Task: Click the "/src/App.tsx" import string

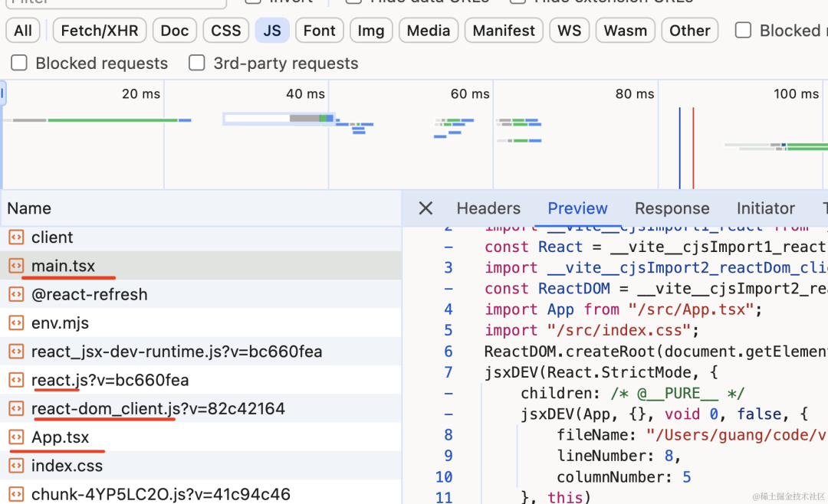Action: pos(690,309)
